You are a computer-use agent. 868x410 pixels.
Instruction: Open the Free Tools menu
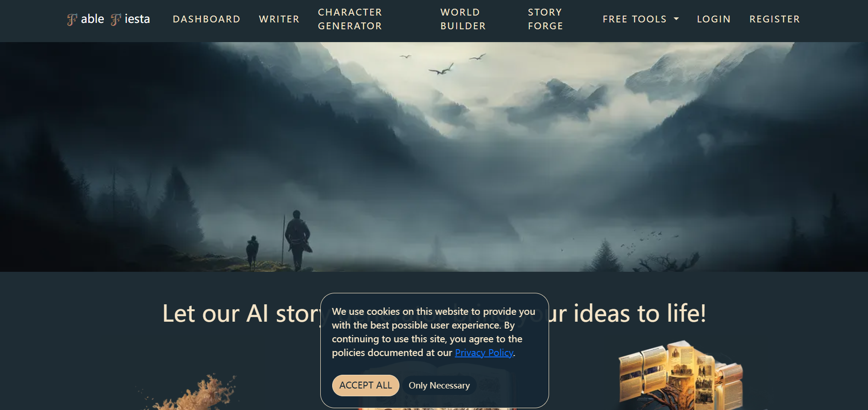pyautogui.click(x=641, y=19)
